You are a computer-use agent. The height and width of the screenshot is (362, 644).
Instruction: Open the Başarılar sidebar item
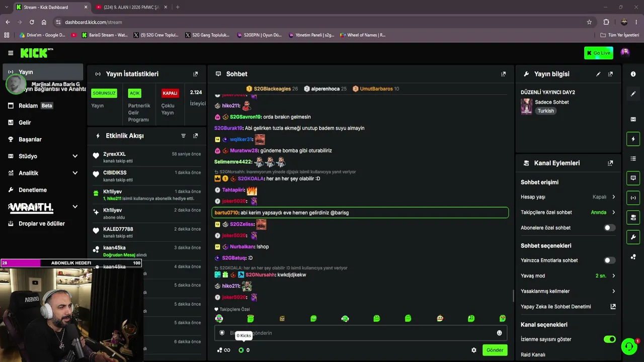pyautogui.click(x=43, y=139)
